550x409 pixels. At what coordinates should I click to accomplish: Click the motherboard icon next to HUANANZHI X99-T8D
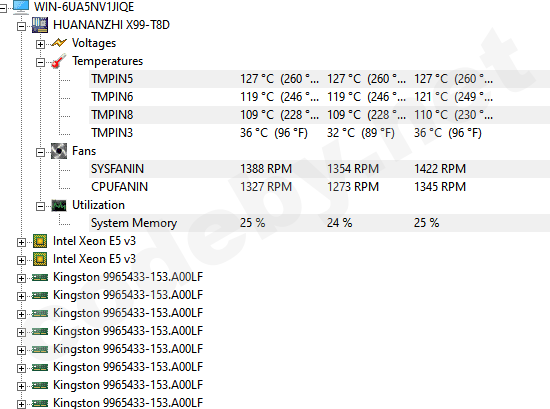(40, 25)
